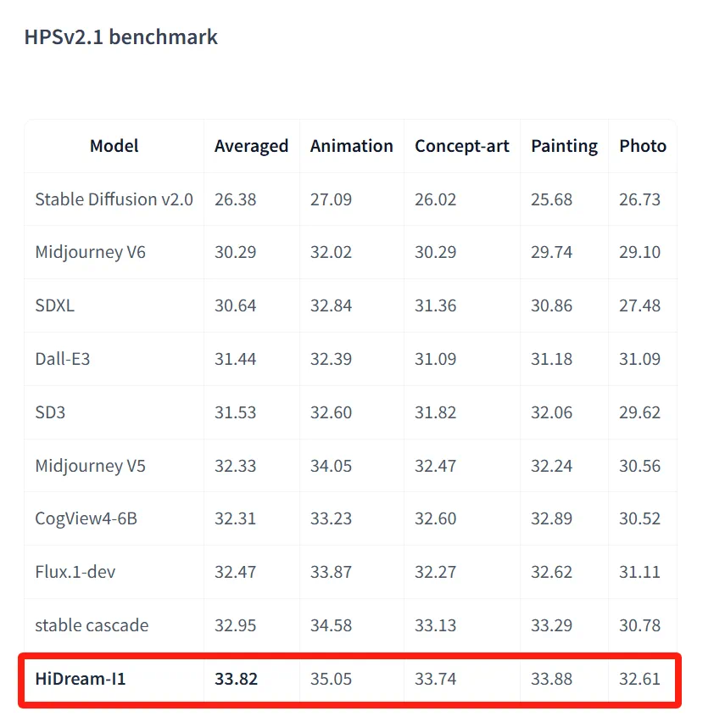Click HiDream-I1 photo score 32.61
Image resolution: width=725 pixels, height=728 pixels.
639,678
